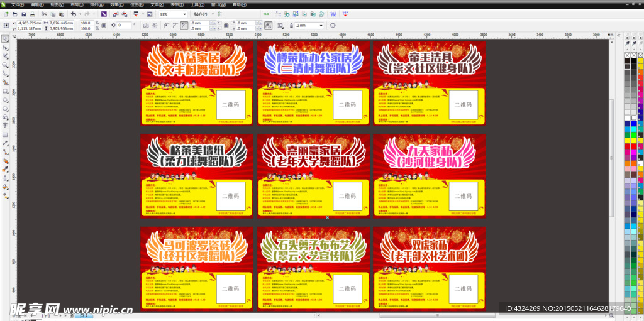Expand the outline width .2 mm dropdown
Viewport: 644px width, 321px height.
(x=321, y=25)
